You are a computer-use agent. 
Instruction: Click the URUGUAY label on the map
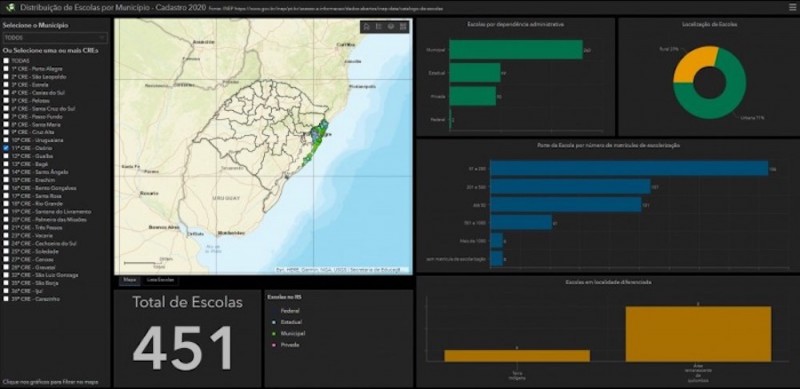click(x=225, y=198)
